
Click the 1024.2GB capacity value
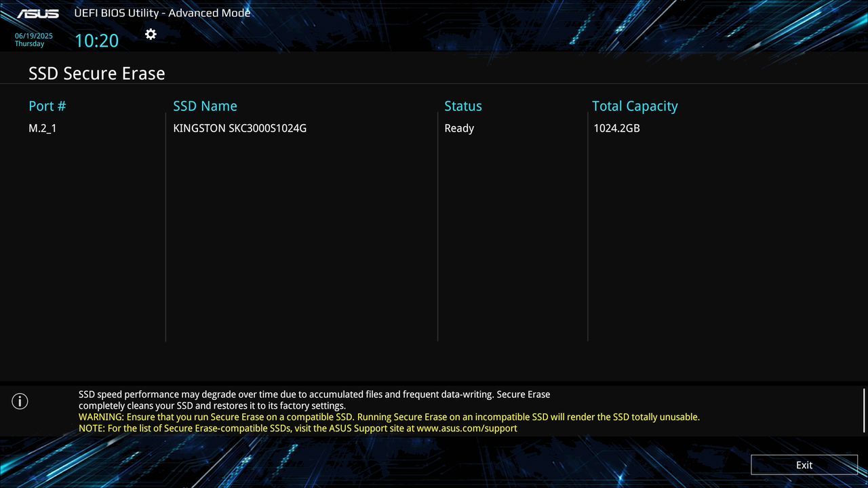616,128
